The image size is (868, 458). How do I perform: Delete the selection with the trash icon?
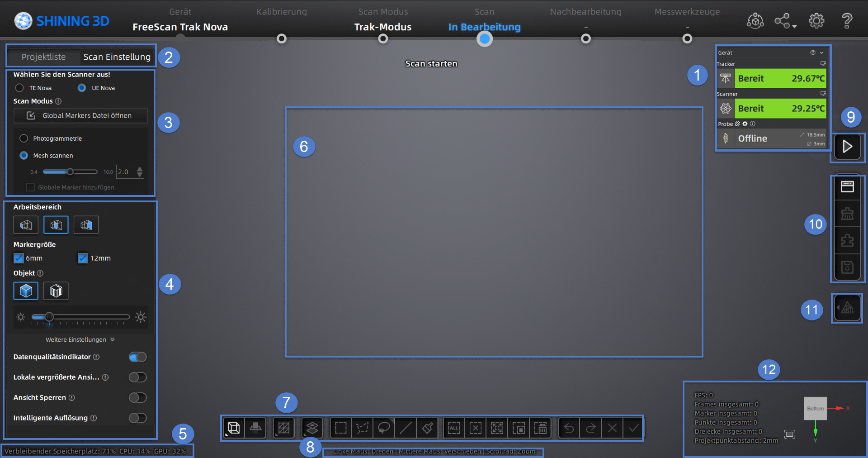[x=540, y=428]
